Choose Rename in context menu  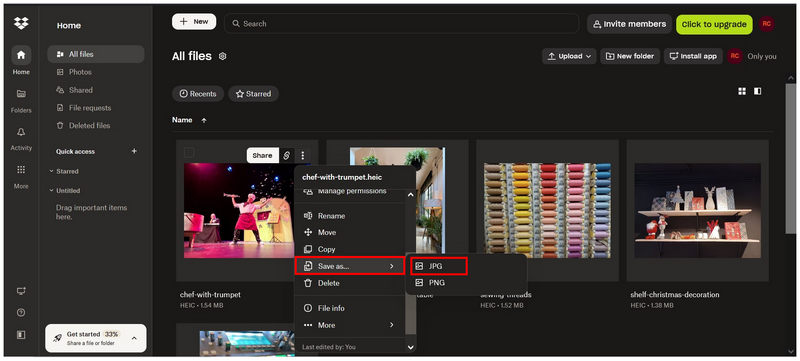(x=350, y=216)
